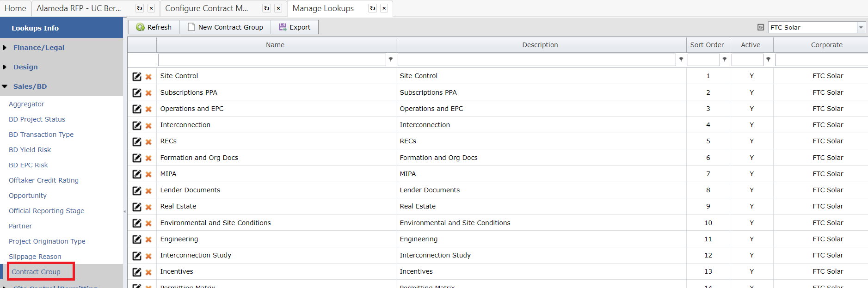Delete the RECs row
The height and width of the screenshot is (288, 868).
(148, 142)
